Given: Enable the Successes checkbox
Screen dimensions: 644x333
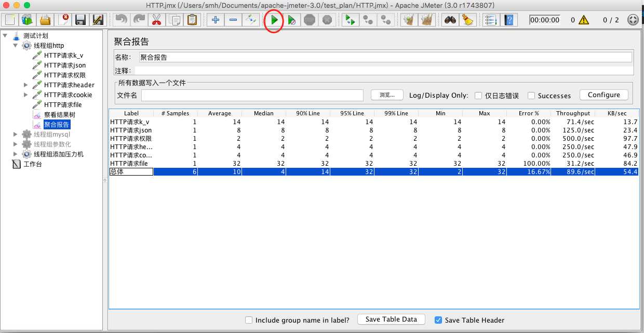Looking at the screenshot, I should pos(531,96).
